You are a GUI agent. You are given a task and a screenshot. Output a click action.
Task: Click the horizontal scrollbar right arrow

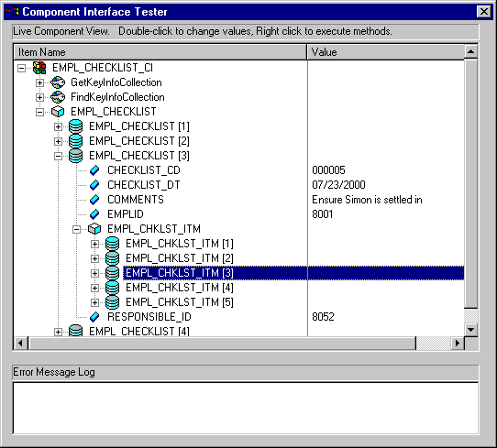tap(457, 344)
